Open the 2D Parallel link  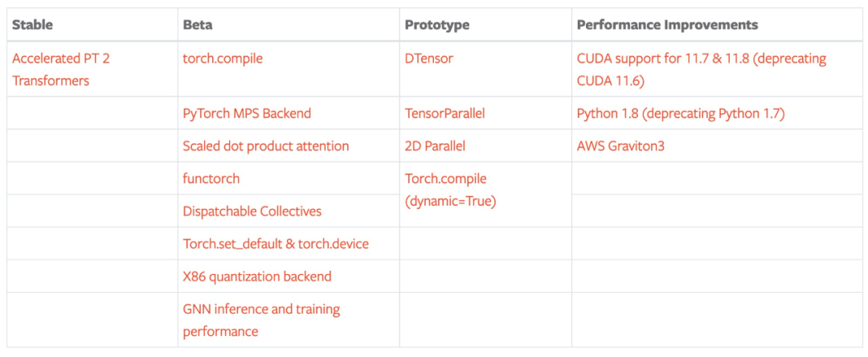point(435,146)
